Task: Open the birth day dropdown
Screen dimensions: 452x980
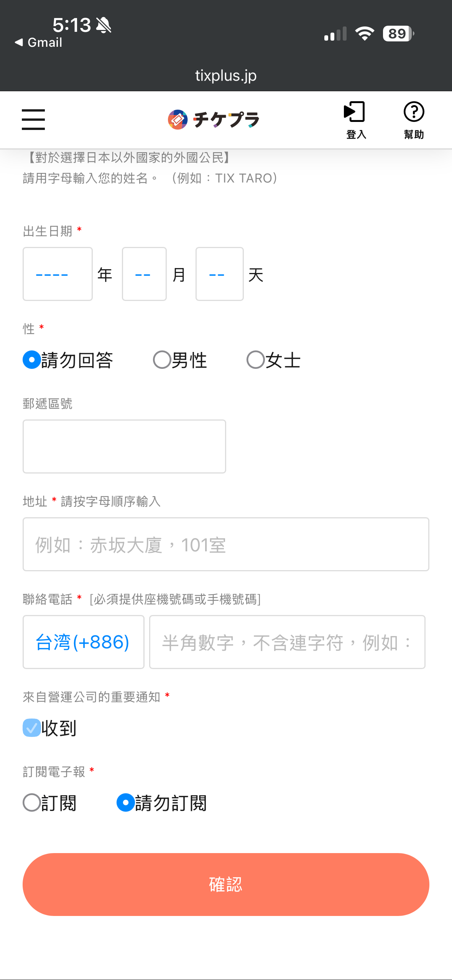Action: pos(219,274)
